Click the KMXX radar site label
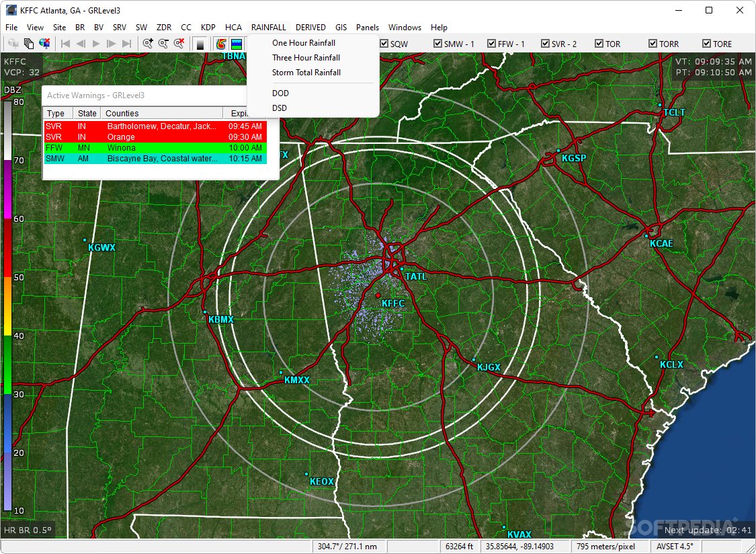756x554 pixels. pos(297,381)
